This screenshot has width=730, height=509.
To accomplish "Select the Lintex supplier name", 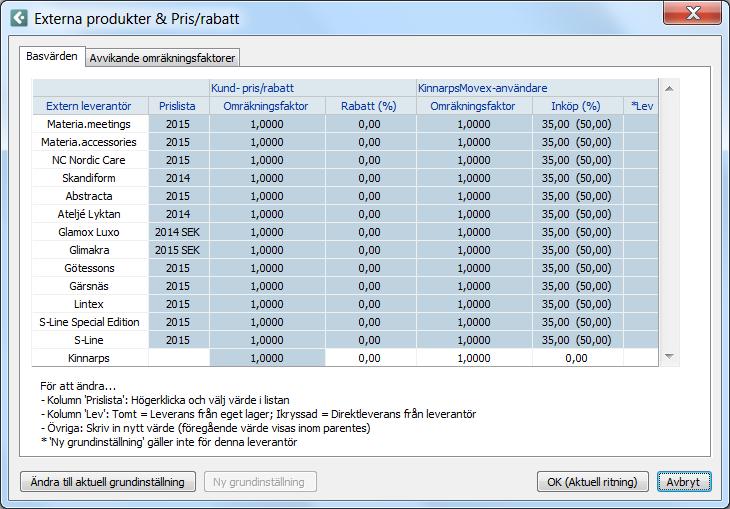I will point(90,304).
